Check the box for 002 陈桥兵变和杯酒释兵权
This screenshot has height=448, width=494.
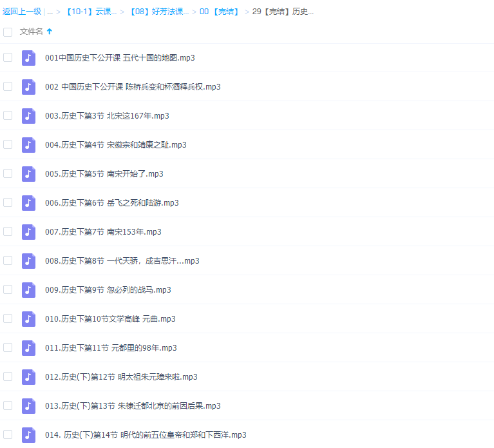click(8, 86)
